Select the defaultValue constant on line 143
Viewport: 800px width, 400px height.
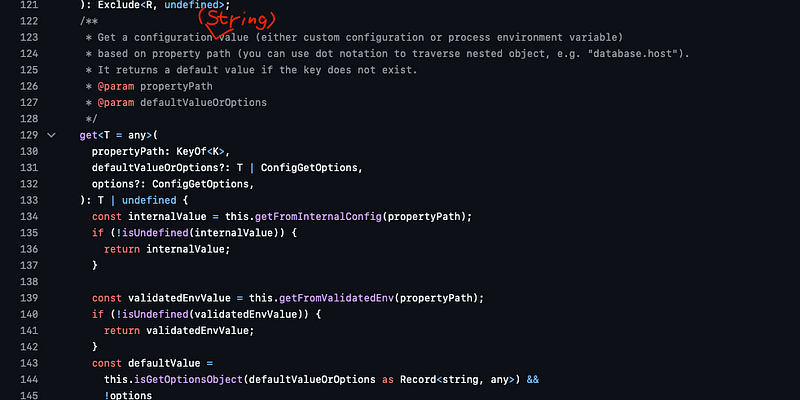point(164,363)
